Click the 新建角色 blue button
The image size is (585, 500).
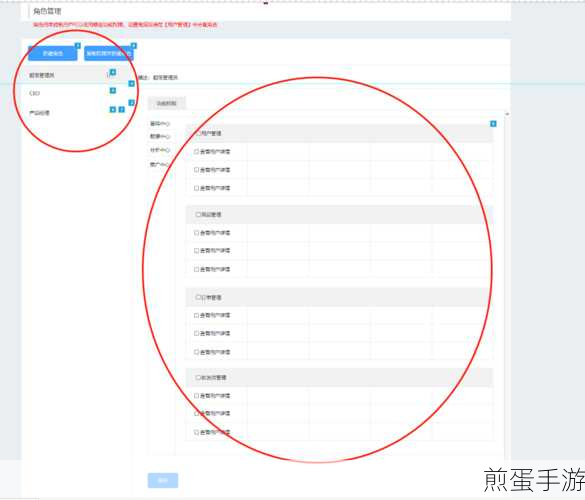coord(53,53)
